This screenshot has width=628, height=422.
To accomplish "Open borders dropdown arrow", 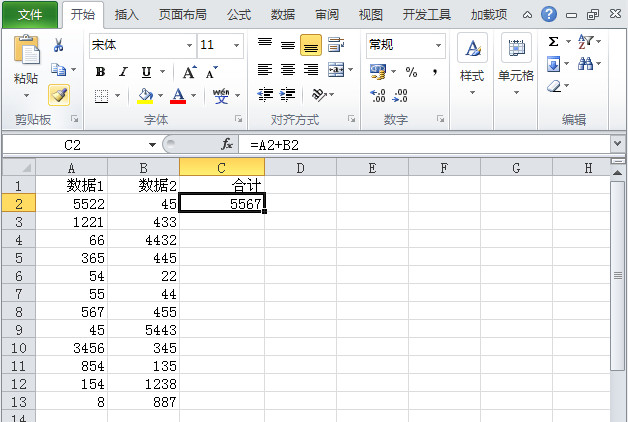I will (117, 96).
